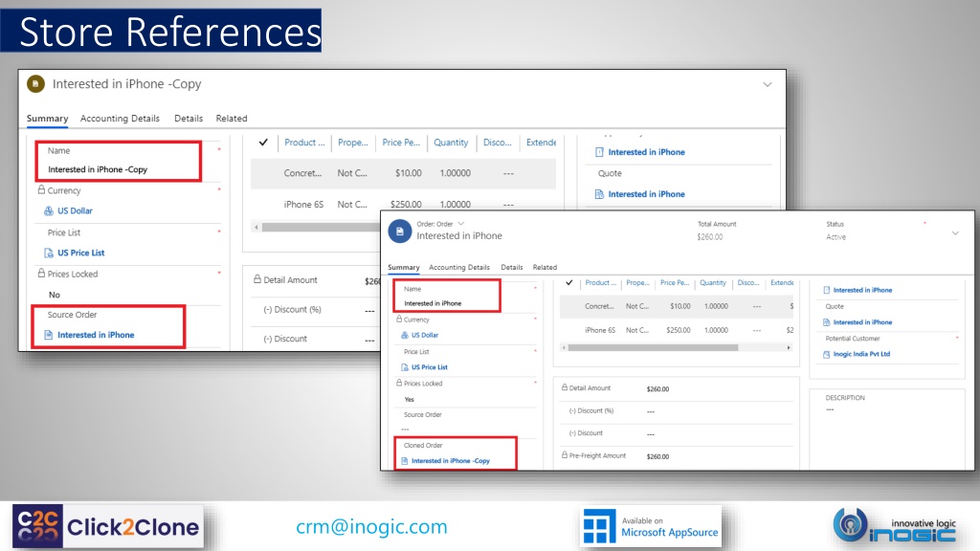Toggle select-all checkmark in back window product grid
980x551 pixels.
point(263,143)
